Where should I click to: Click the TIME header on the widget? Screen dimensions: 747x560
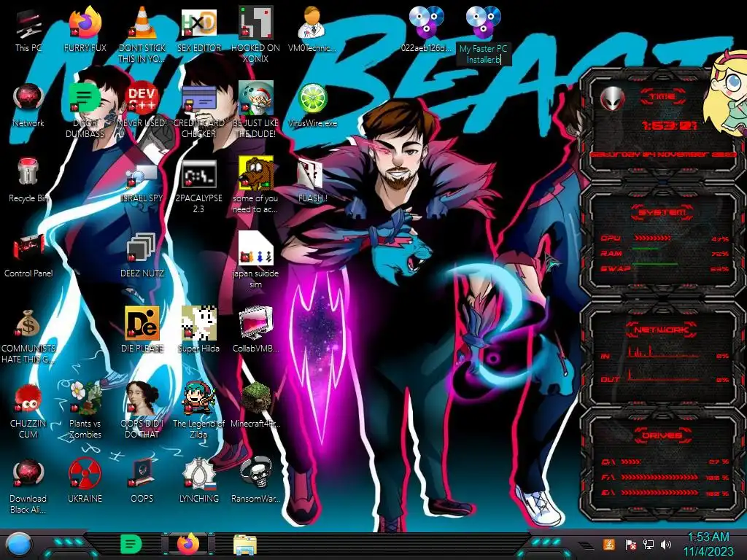tap(662, 97)
